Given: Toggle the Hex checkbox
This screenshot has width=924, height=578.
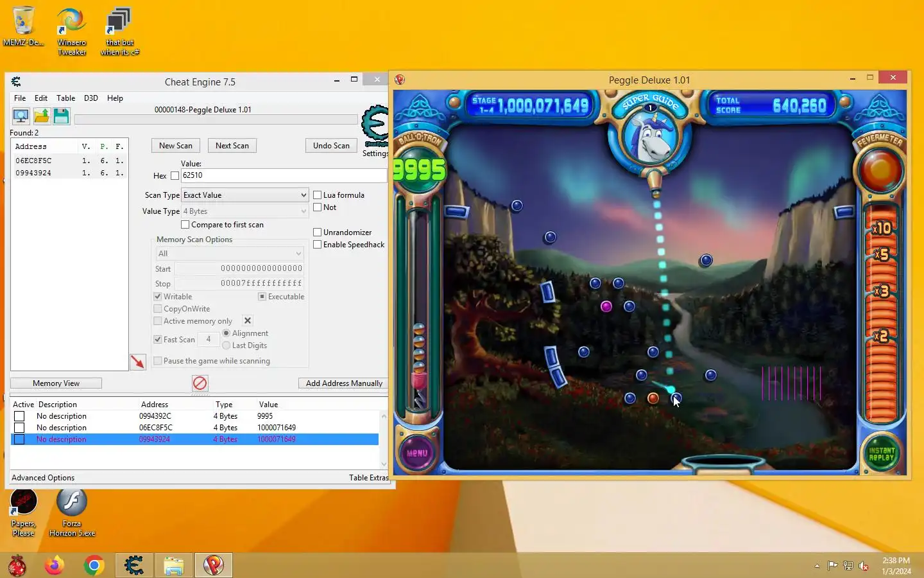Looking at the screenshot, I should coord(175,175).
